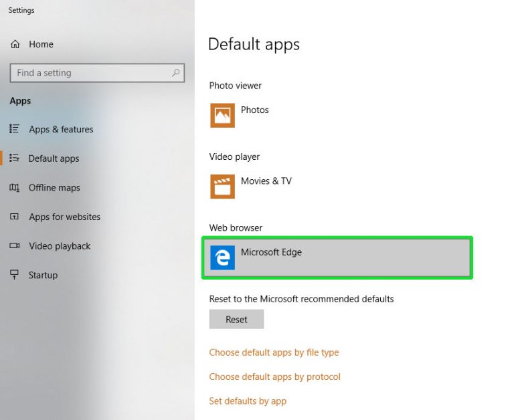Open Set defaults by app link
The width and height of the screenshot is (514, 420).
pyautogui.click(x=248, y=401)
